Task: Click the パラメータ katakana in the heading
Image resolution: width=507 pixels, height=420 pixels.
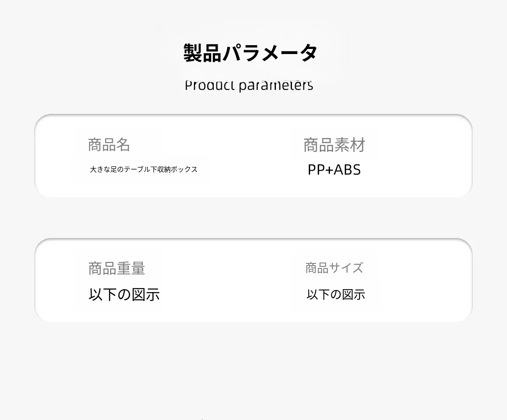Action: click(270, 53)
